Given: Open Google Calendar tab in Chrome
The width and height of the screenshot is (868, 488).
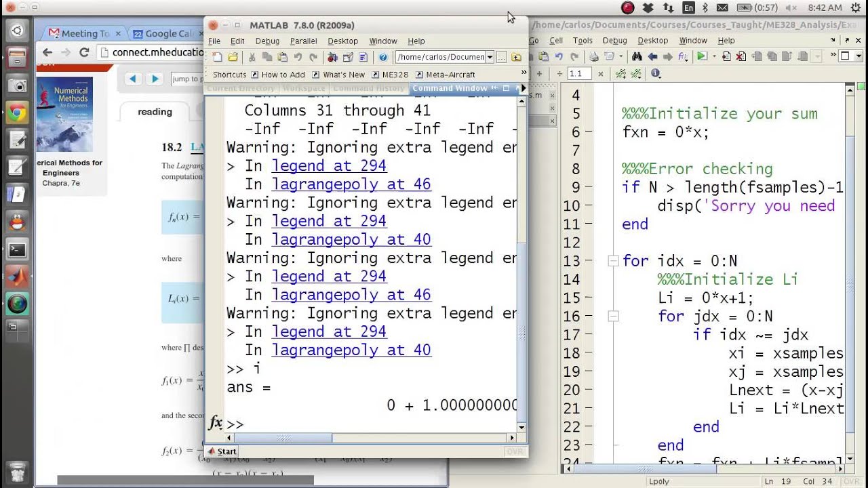Looking at the screenshot, I should coord(167,33).
